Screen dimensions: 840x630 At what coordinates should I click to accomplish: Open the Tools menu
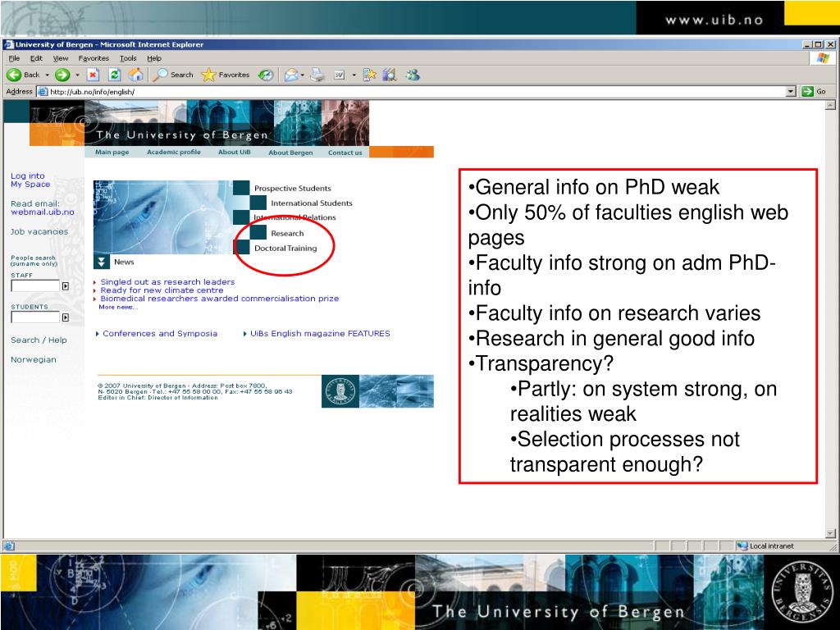pos(128,58)
